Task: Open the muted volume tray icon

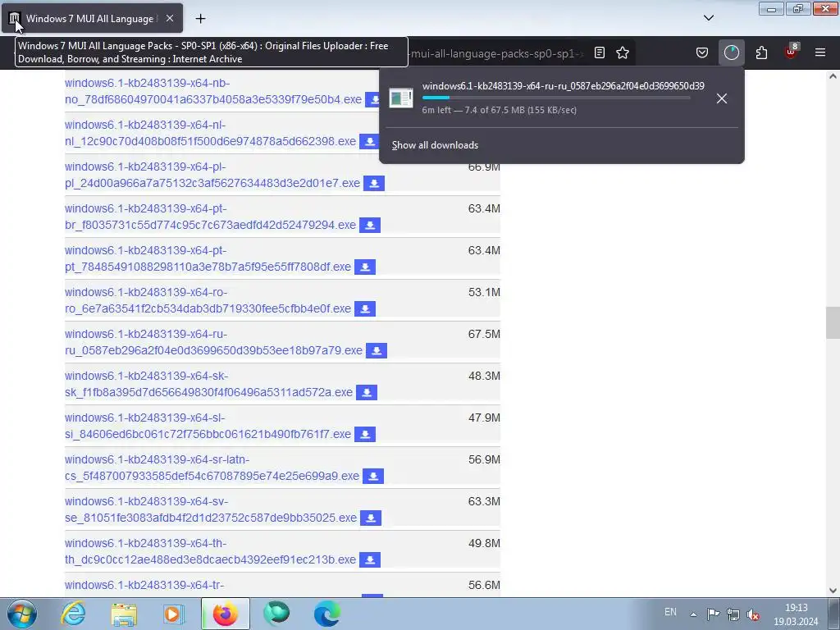Action: [x=753, y=614]
